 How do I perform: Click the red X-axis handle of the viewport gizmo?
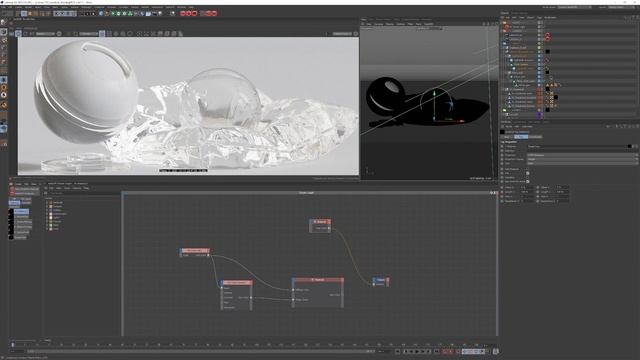point(461,121)
